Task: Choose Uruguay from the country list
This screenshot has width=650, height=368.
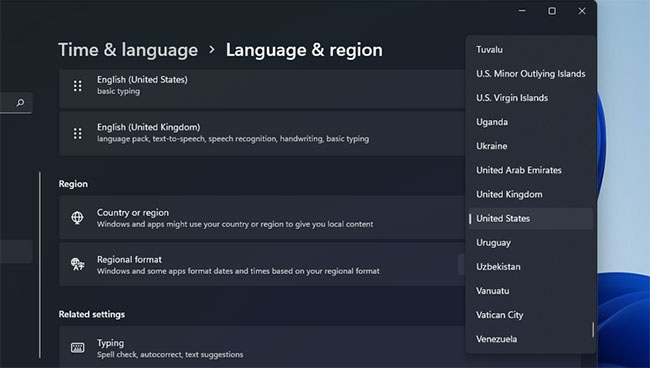Action: 493,242
